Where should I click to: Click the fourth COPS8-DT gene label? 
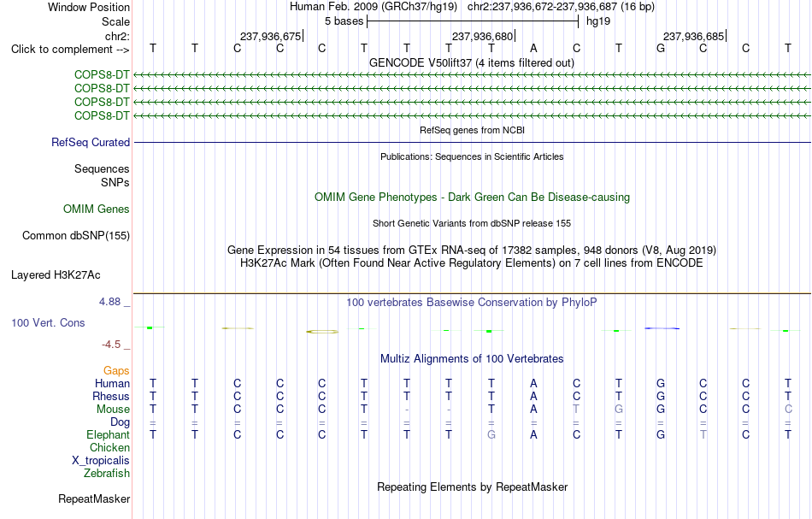pyautogui.click(x=102, y=115)
